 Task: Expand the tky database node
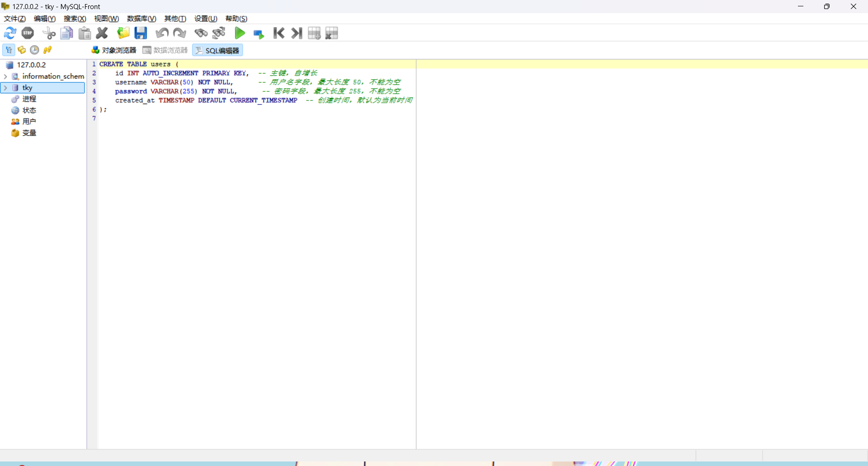(x=5, y=88)
